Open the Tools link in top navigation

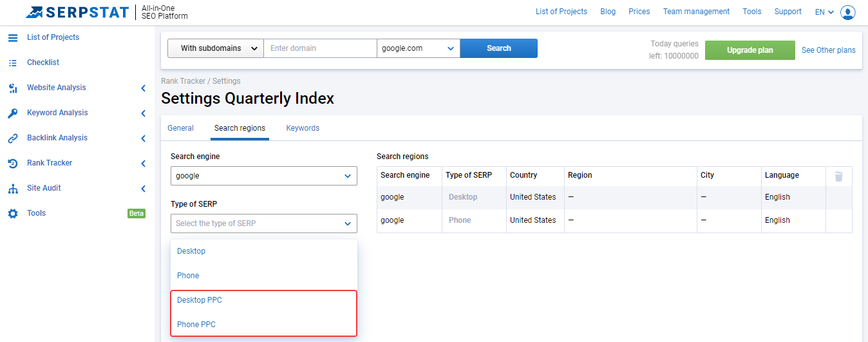click(752, 12)
